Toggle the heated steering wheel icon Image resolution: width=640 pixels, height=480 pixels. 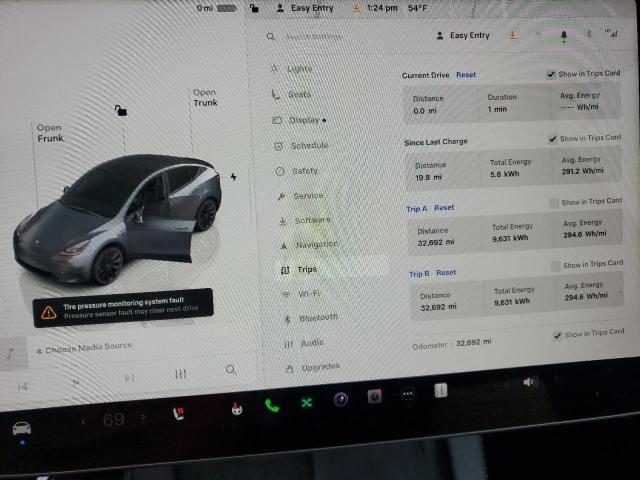[237, 409]
